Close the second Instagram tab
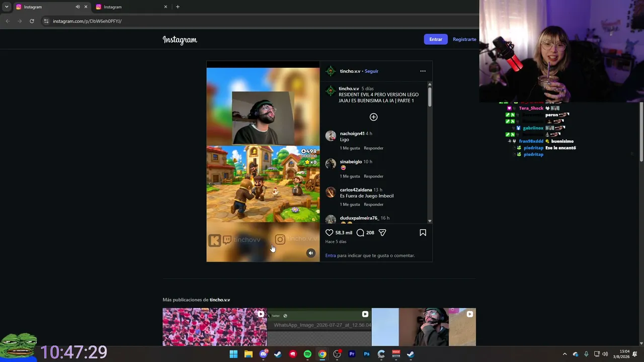Screen dimensions: 644x362 coord(166,7)
